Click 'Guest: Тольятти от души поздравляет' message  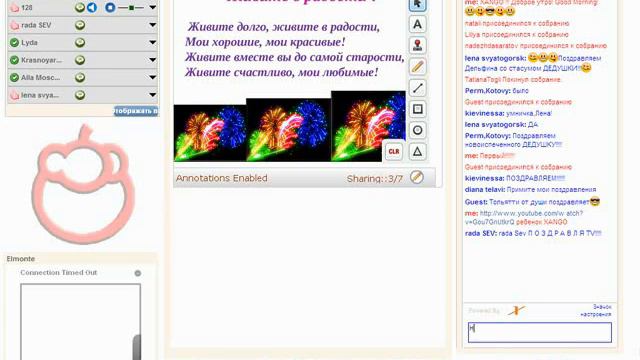point(532,202)
